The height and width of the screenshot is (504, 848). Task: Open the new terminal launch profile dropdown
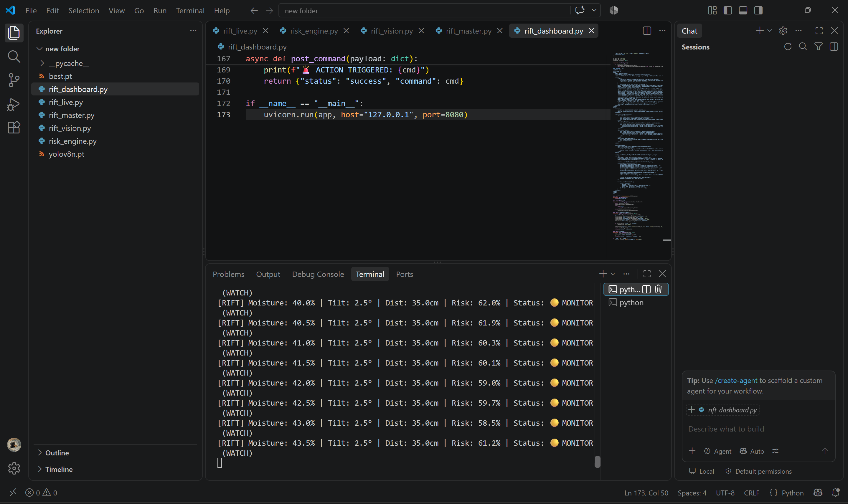click(x=613, y=274)
